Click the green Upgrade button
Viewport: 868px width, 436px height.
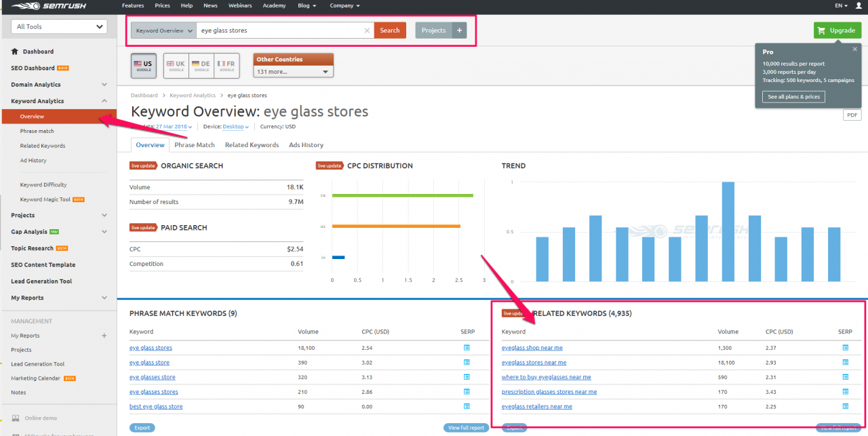[837, 31]
